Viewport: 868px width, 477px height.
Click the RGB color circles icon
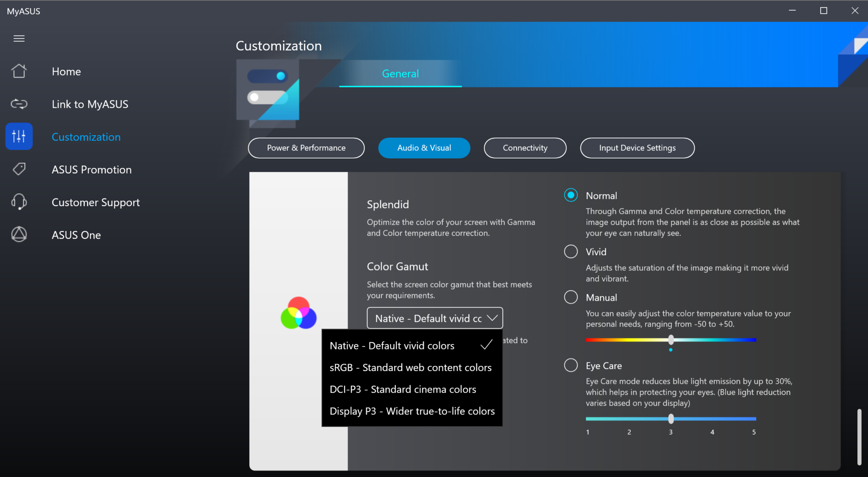coord(298,313)
